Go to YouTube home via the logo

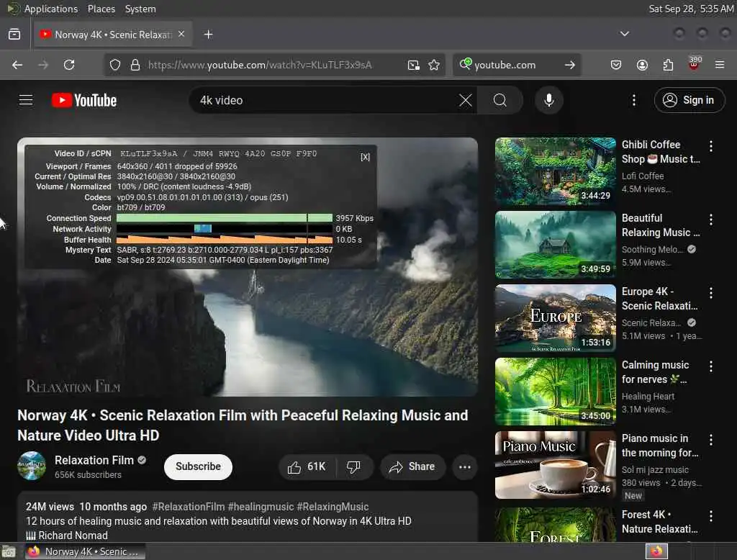[x=84, y=100]
